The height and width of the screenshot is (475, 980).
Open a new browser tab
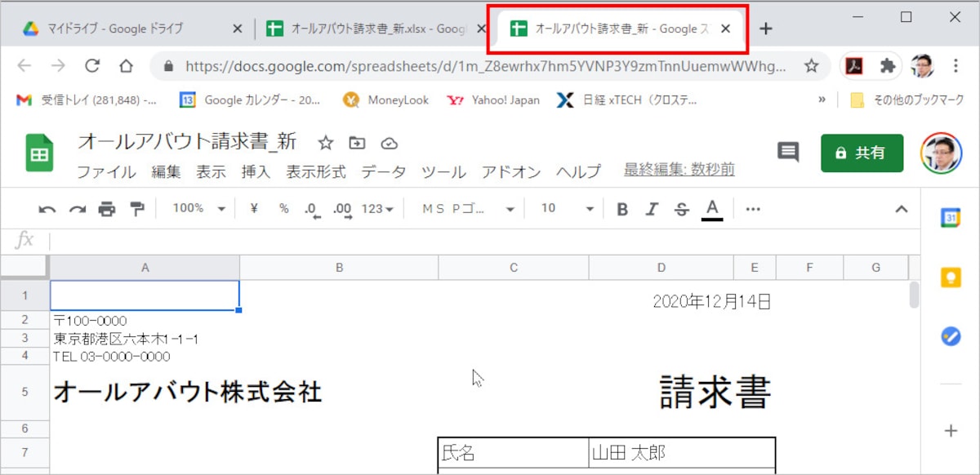click(x=765, y=29)
